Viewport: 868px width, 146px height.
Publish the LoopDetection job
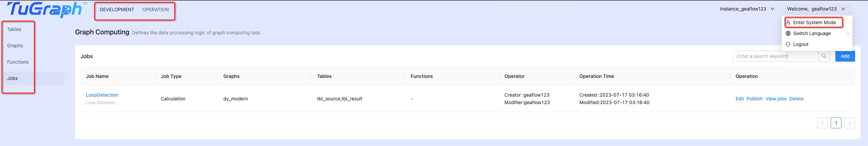755,99
